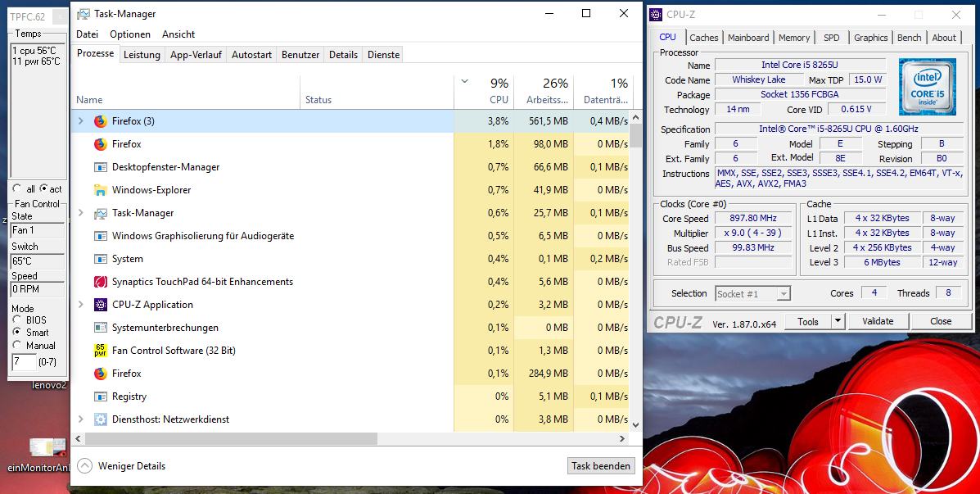980x494 pixels.
Task: Open the Datei menu
Action: click(x=88, y=34)
